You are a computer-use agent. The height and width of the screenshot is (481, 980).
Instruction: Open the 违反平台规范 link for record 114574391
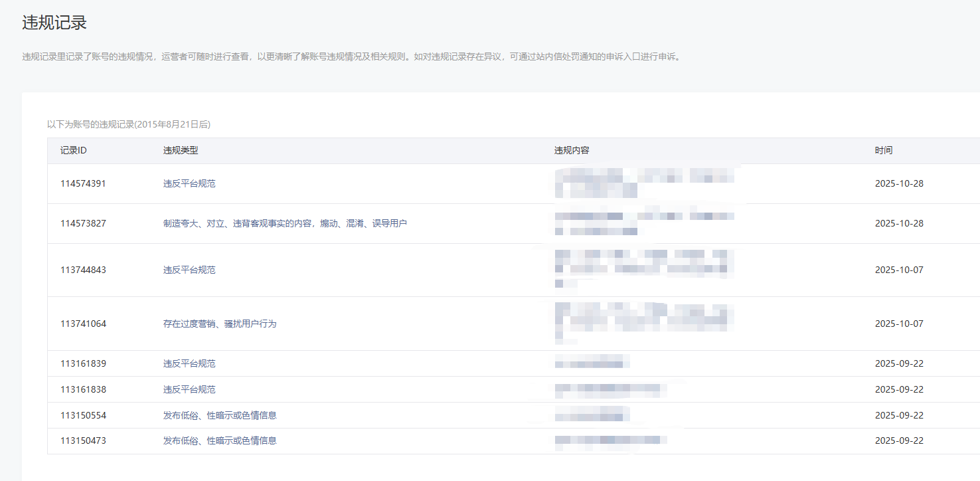tap(189, 183)
